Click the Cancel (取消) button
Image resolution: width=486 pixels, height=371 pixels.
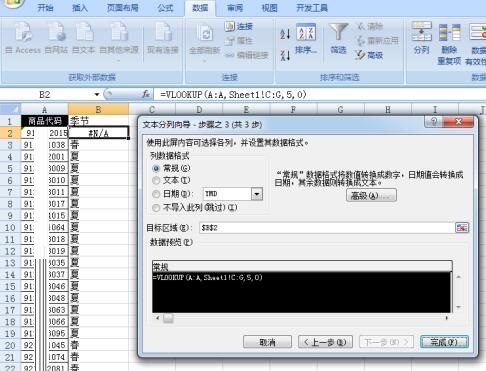(x=267, y=342)
